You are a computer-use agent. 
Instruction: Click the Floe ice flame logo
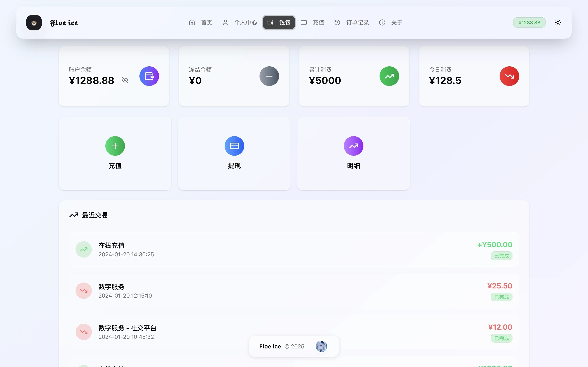click(34, 23)
